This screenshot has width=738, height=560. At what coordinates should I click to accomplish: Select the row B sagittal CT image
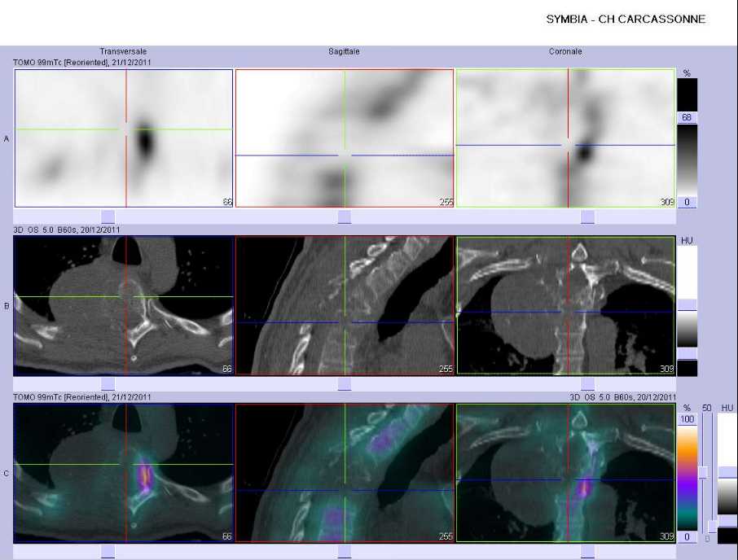(345, 305)
